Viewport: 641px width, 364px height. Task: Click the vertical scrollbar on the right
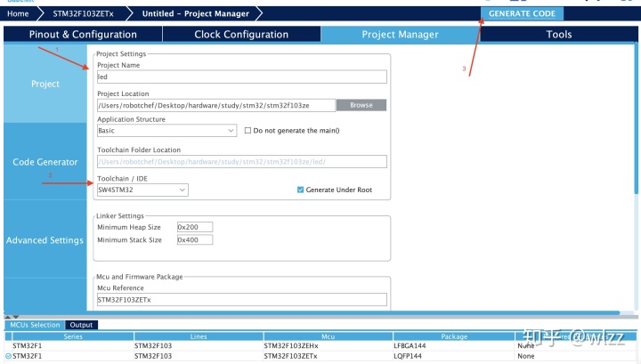pos(636,118)
